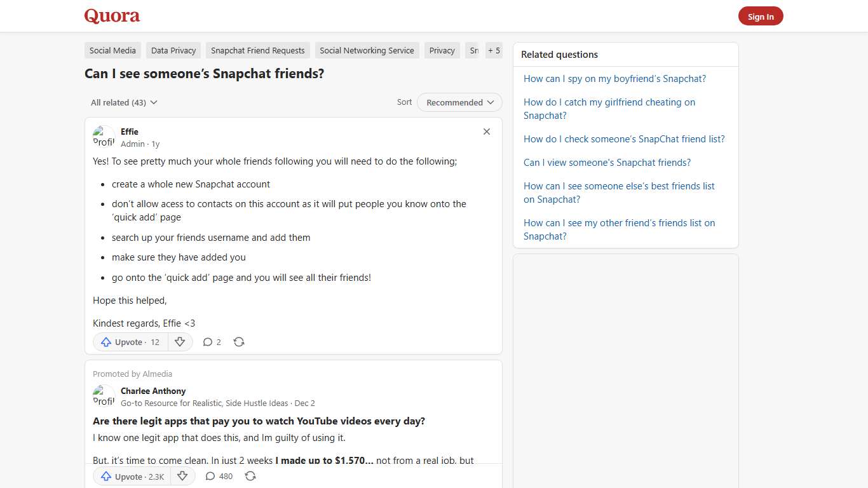
Task: Open comments on Effie's answer
Action: [212, 342]
